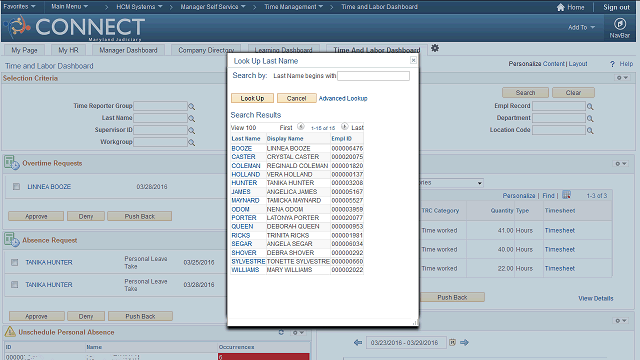The height and width of the screenshot is (360, 640).
Task: Click the CONNECT Maryland Judiciary logo
Action: pos(74,28)
